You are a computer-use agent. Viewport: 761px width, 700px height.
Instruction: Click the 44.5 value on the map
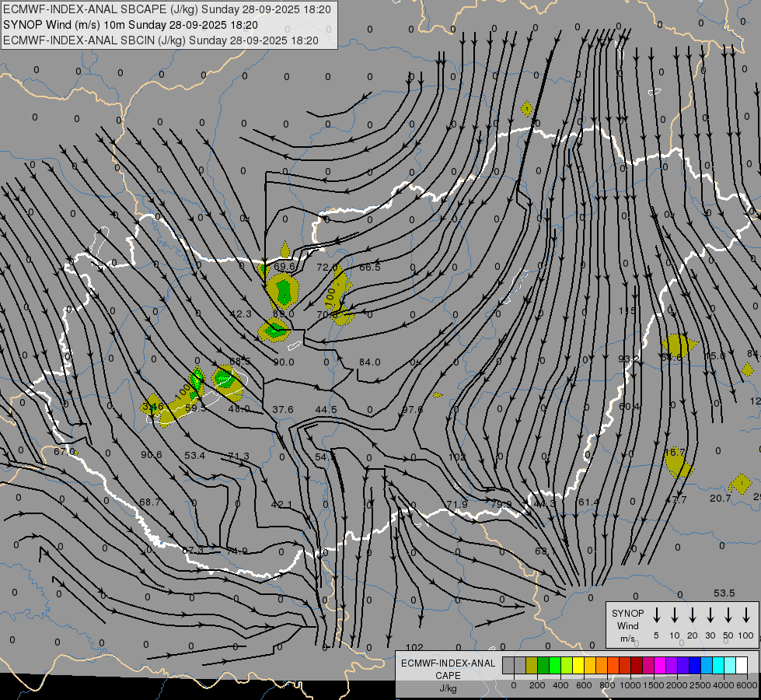click(326, 410)
